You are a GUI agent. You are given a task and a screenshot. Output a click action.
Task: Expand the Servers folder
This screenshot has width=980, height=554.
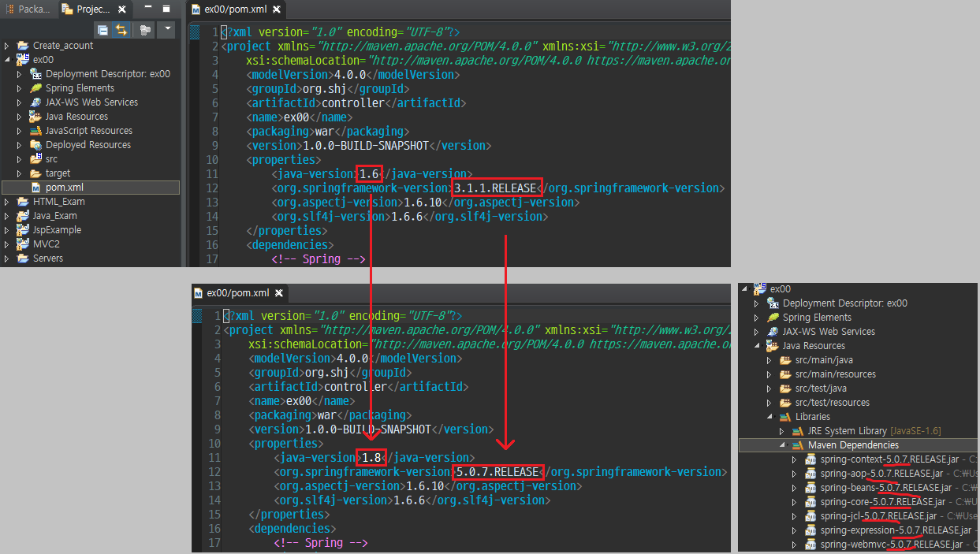[x=7, y=258]
